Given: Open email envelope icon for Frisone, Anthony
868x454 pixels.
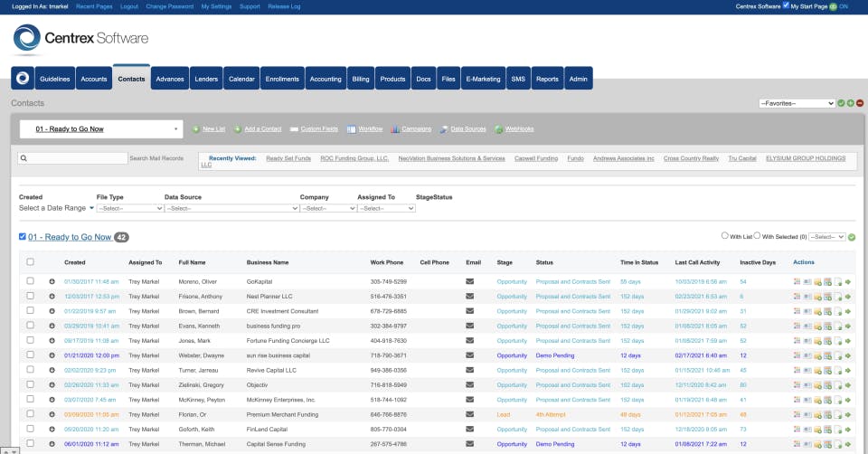Looking at the screenshot, I should (x=469, y=296).
